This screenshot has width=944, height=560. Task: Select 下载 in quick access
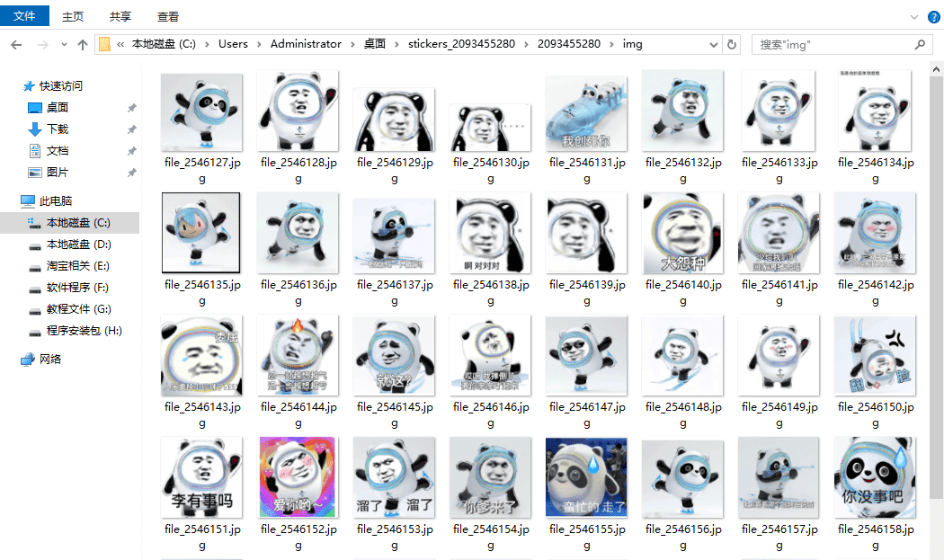(x=58, y=129)
